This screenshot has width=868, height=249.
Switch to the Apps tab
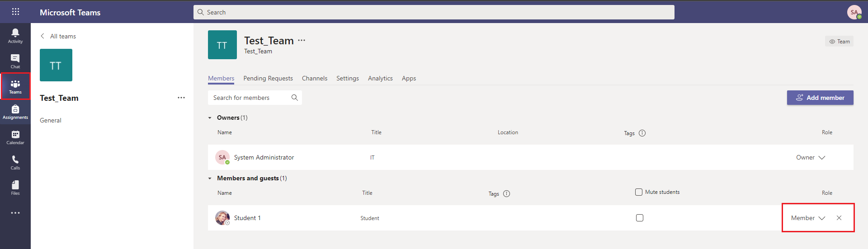click(409, 78)
